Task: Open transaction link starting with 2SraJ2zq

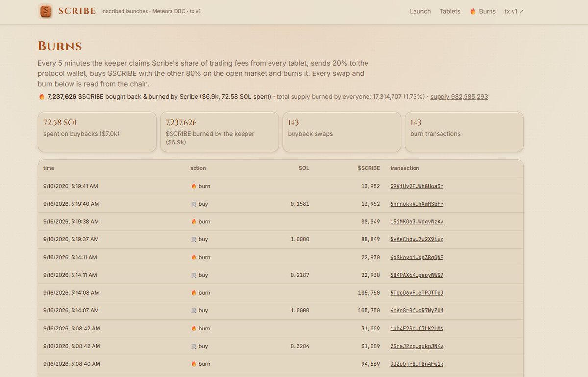Action: coord(417,346)
